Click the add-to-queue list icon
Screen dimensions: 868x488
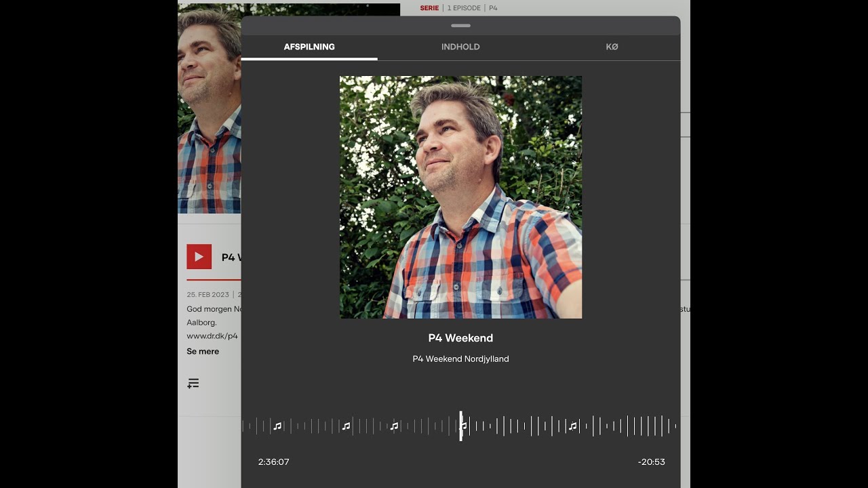[193, 384]
